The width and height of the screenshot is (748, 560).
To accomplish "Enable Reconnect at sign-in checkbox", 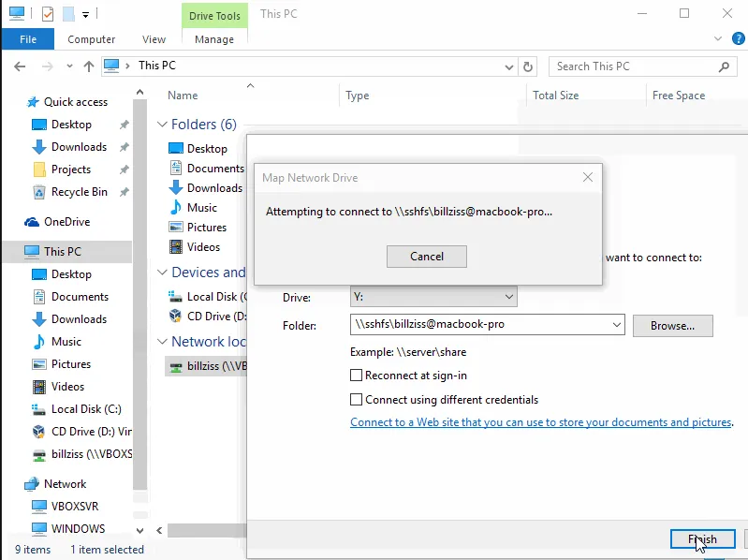I will (356, 376).
